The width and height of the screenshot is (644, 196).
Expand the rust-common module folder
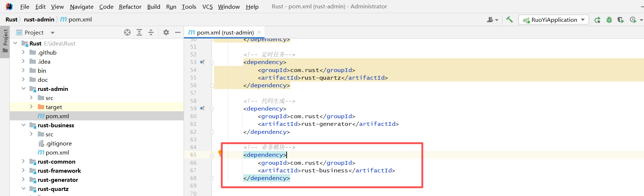coord(23,161)
